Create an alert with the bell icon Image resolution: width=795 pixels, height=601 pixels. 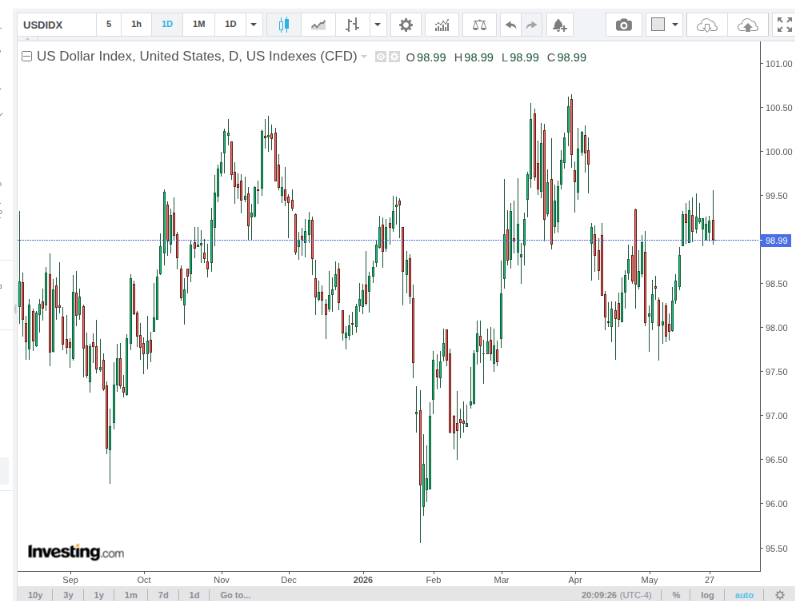coord(559,24)
